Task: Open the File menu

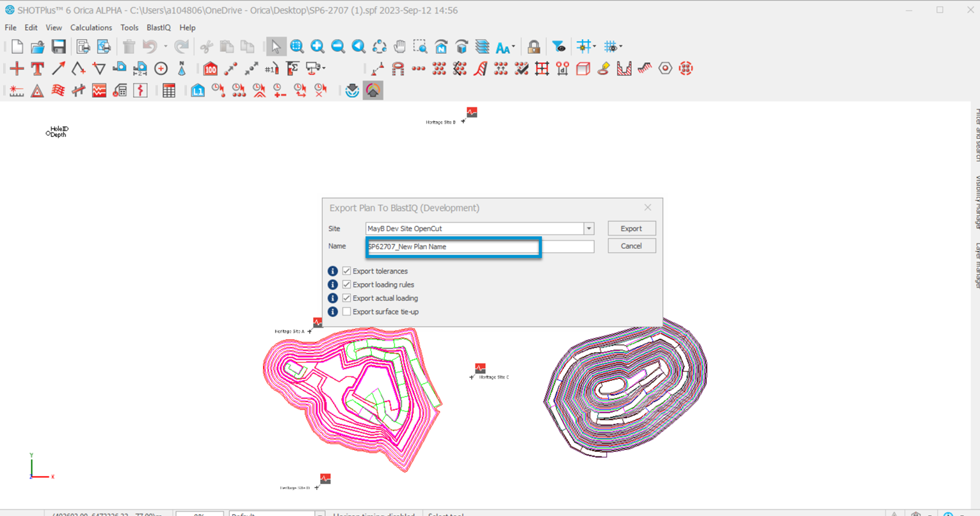Action: [x=10, y=28]
